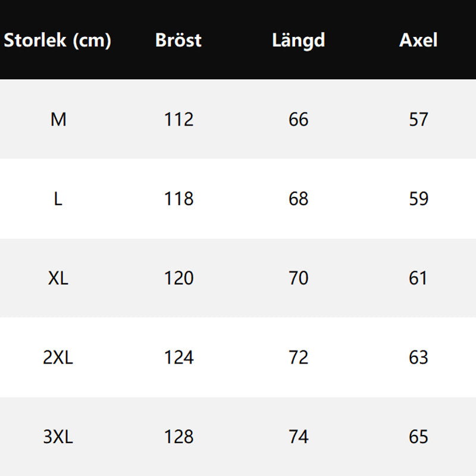
Task: Click chest value 124
Action: coord(179,358)
